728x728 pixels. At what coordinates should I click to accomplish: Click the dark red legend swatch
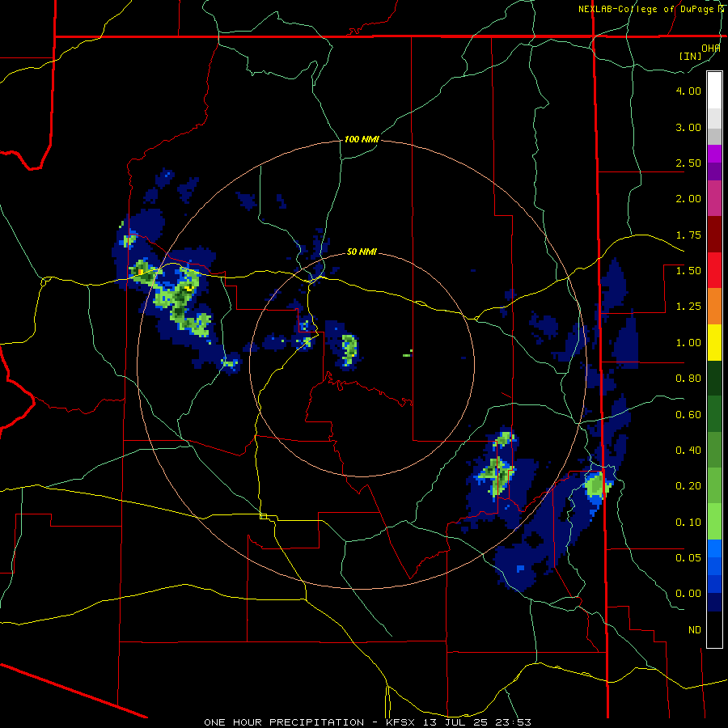(714, 235)
